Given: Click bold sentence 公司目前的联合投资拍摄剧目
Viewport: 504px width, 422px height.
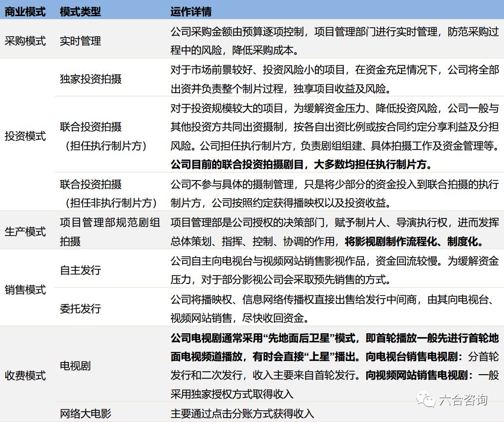Looking at the screenshot, I should point(301,164).
